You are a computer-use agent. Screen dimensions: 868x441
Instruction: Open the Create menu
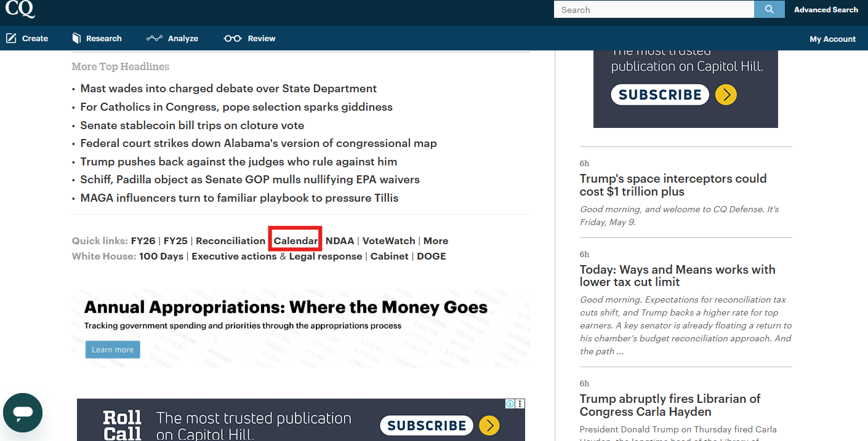(x=28, y=38)
